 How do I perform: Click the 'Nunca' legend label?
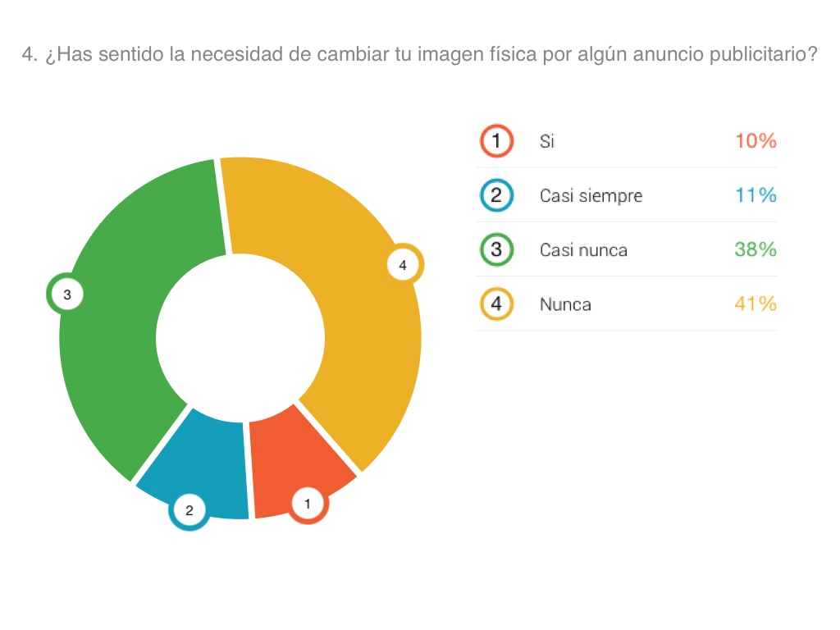click(x=565, y=304)
